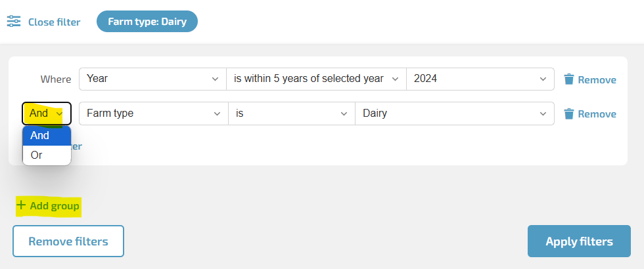Click the Close filter link
Screen dimensions: 644x269
click(54, 22)
